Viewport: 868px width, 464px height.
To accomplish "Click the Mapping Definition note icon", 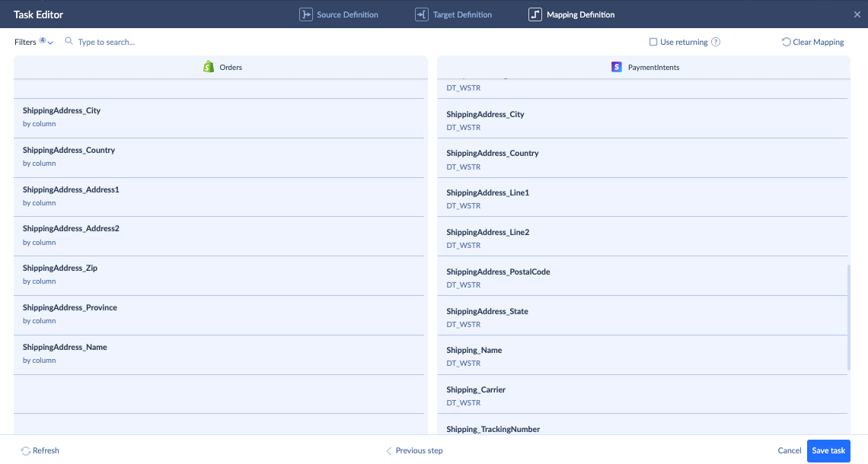I will [x=534, y=14].
